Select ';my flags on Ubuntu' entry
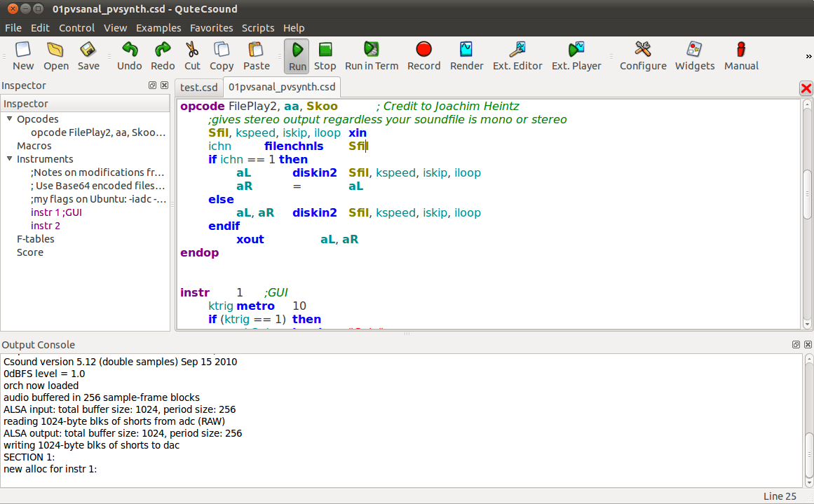 [x=98, y=199]
